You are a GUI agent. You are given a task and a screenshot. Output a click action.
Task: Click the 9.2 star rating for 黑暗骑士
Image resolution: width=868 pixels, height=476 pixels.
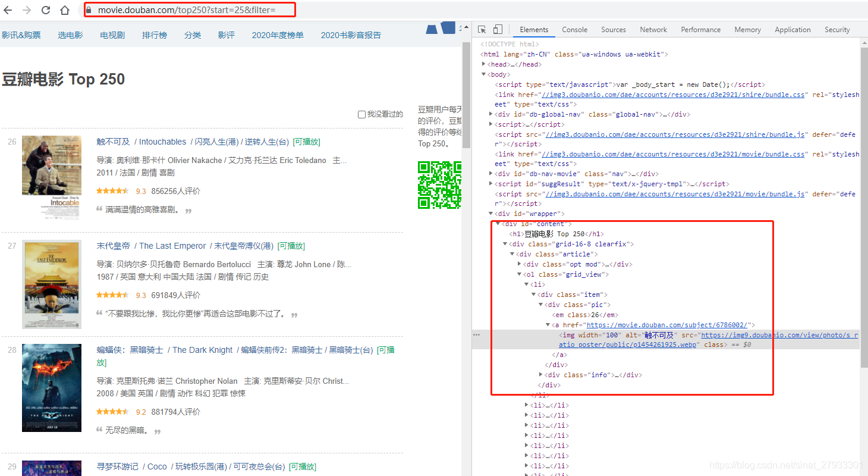point(112,412)
